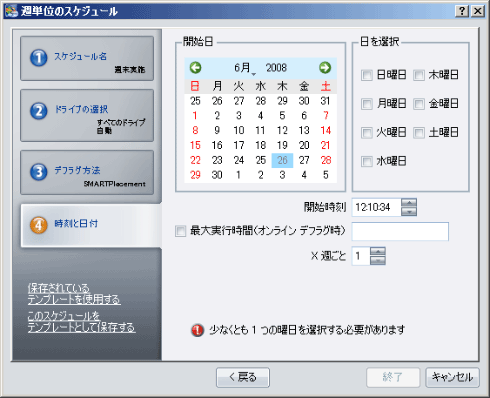Open step 1 スケジュール名

(87, 58)
